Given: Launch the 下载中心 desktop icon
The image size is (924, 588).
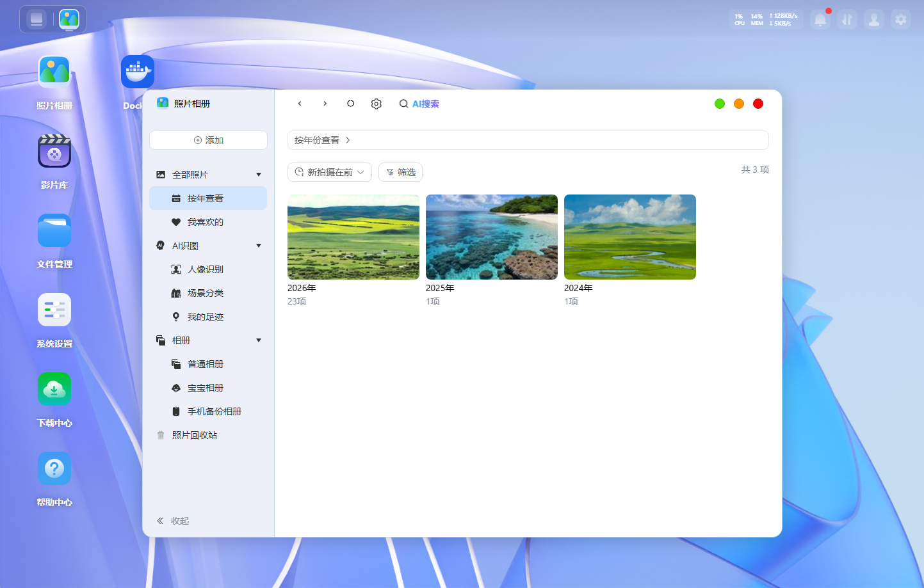Looking at the screenshot, I should (54, 389).
